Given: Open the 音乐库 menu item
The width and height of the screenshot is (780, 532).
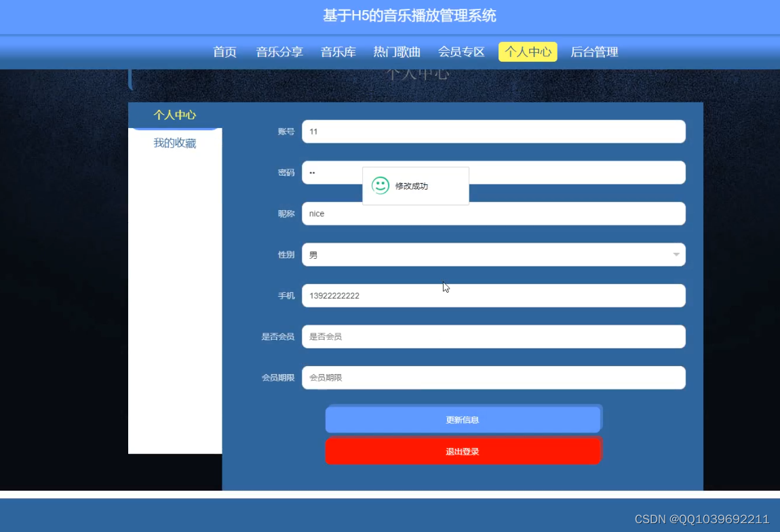Looking at the screenshot, I should coord(338,52).
